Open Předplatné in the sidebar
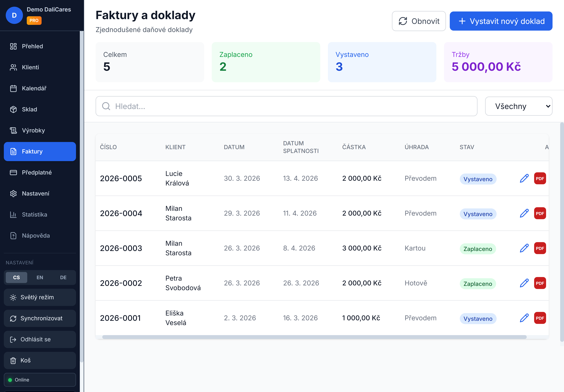564x392 pixels. 37,172
